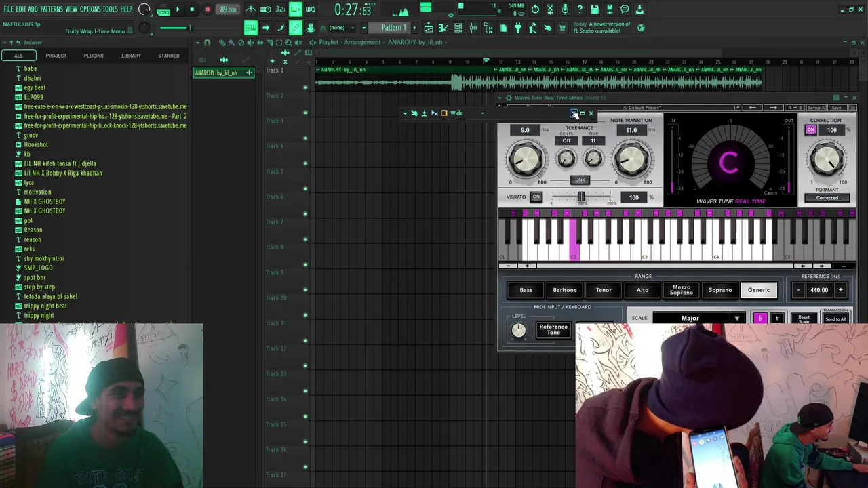Toggle the metronome icon

click(251, 9)
